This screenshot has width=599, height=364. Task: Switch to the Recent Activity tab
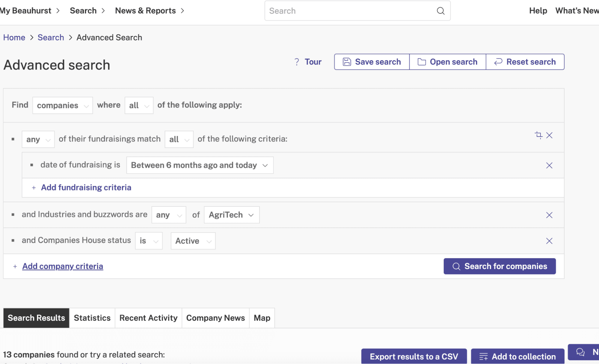pyautogui.click(x=148, y=318)
